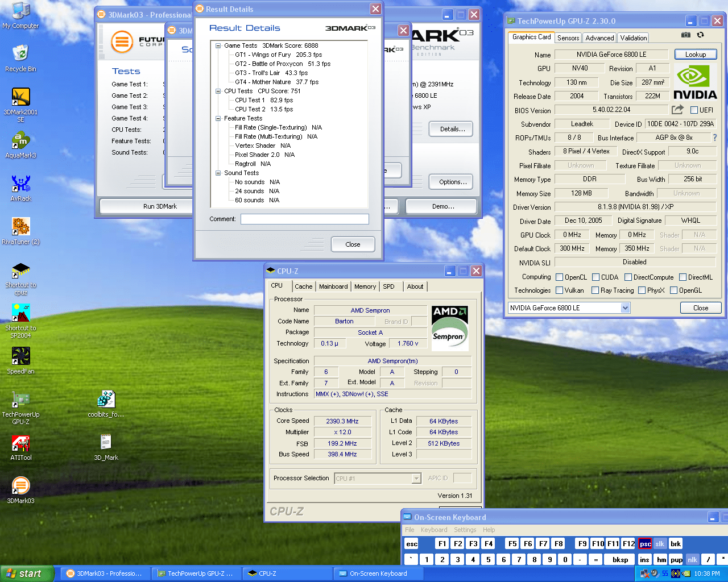The height and width of the screenshot is (582, 728).
Task: Click GPU-Z screenshot camera icon
Action: pos(686,35)
